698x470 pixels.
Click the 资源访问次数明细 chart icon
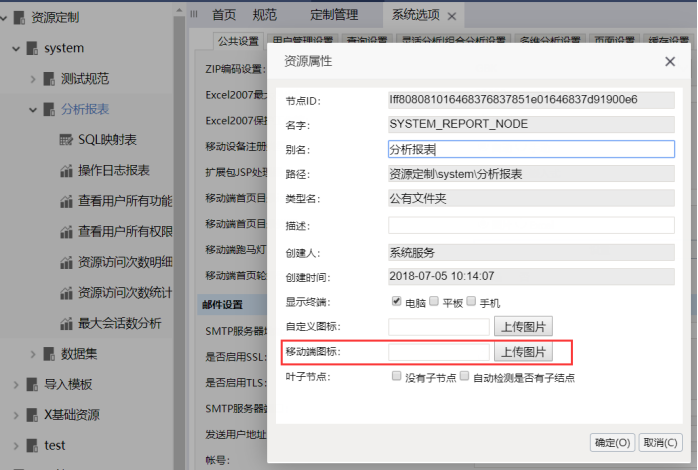(x=66, y=263)
